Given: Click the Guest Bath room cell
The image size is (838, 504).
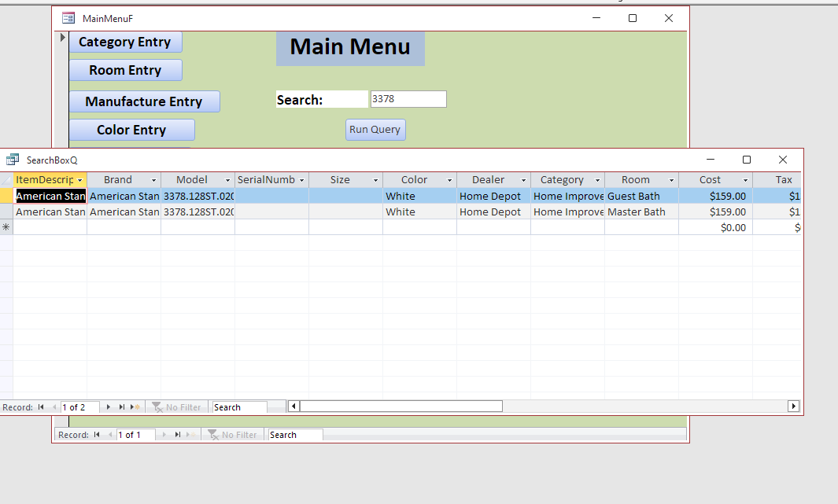Looking at the screenshot, I should tap(642, 196).
